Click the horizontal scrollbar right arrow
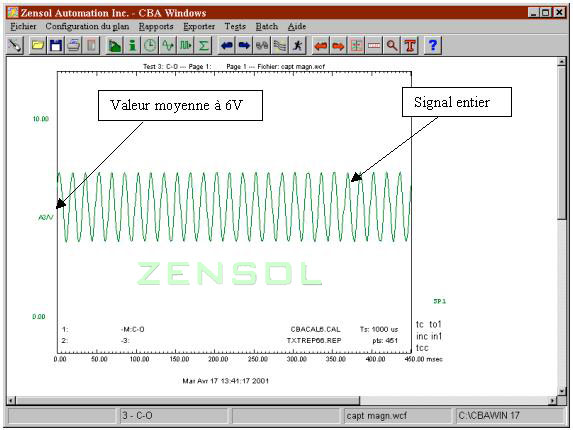The image size is (573, 430). (553, 401)
